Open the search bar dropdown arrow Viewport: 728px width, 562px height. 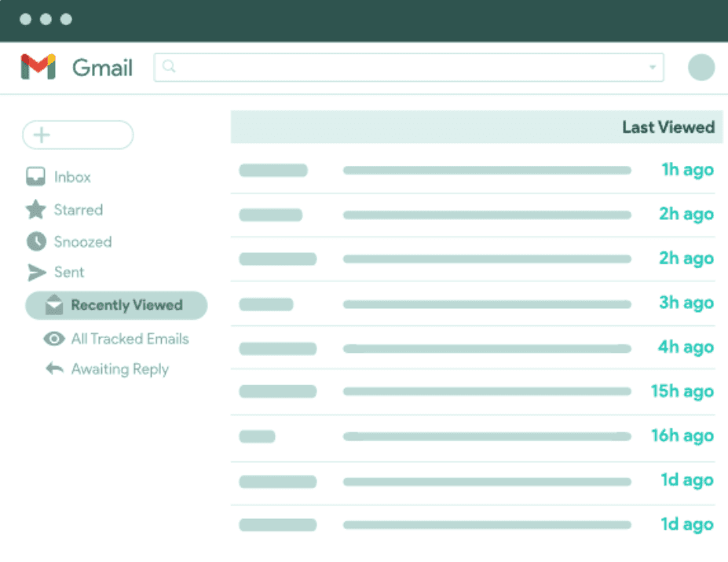653,68
